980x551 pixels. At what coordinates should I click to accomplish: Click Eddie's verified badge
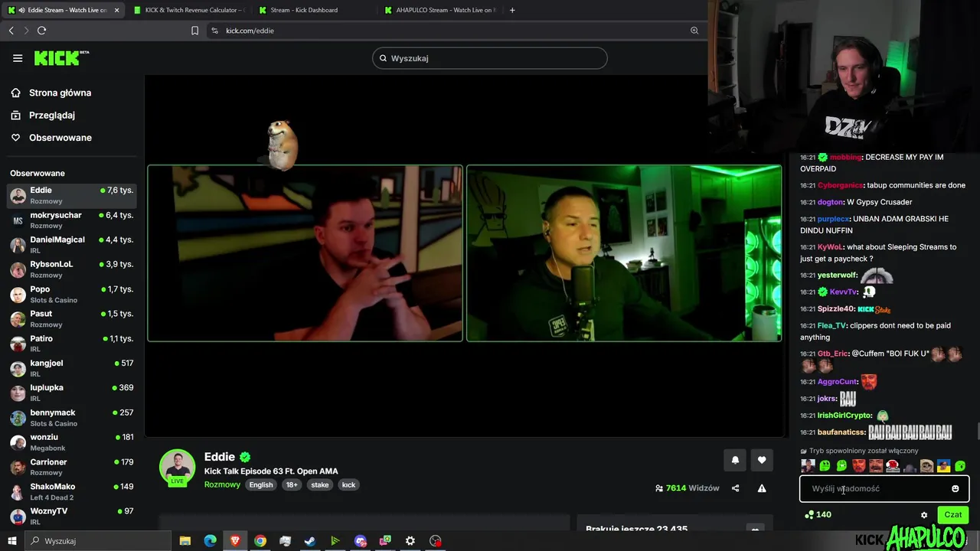[245, 457]
